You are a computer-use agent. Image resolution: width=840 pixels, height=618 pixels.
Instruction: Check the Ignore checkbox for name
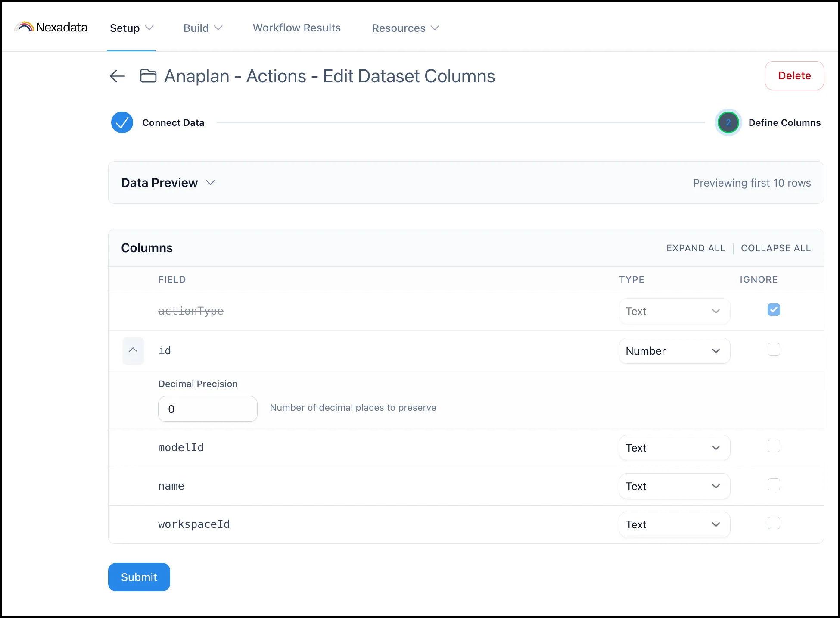[774, 484]
